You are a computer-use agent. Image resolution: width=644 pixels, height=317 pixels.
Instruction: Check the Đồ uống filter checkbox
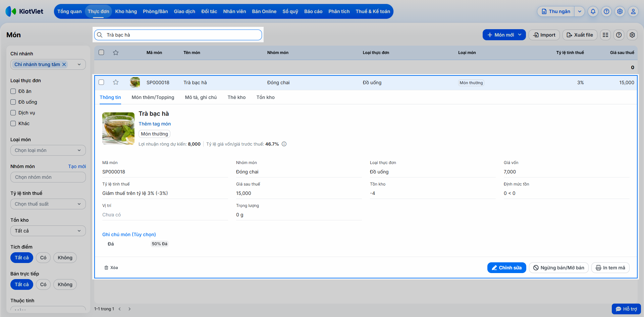click(13, 102)
